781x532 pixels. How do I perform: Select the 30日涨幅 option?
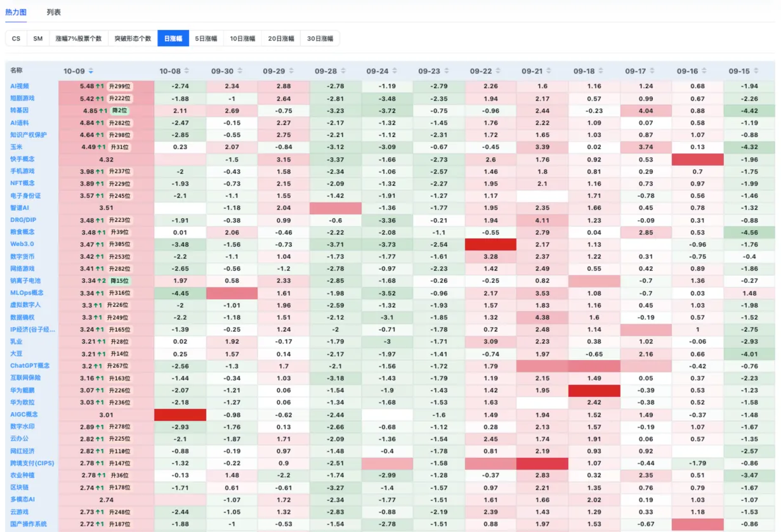[320, 39]
